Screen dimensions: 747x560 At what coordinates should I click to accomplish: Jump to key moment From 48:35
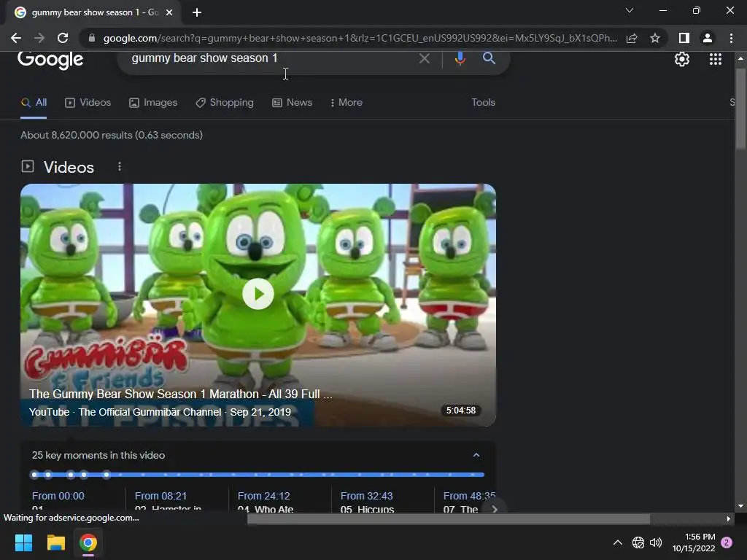coord(469,496)
